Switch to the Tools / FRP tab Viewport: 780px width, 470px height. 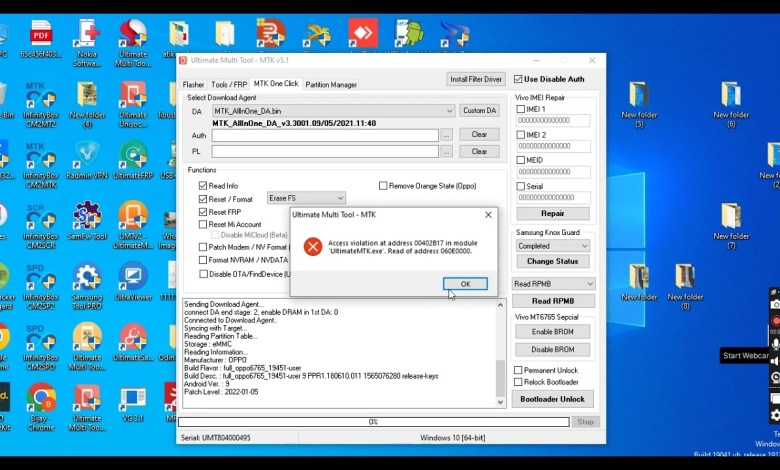228,85
